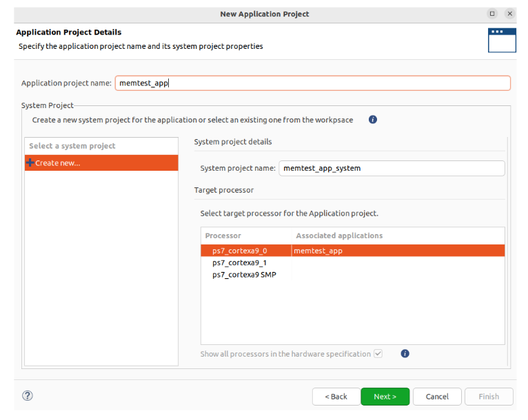528x420 pixels.
Task: Click the blue plus icon on Create new
Action: click(30, 162)
